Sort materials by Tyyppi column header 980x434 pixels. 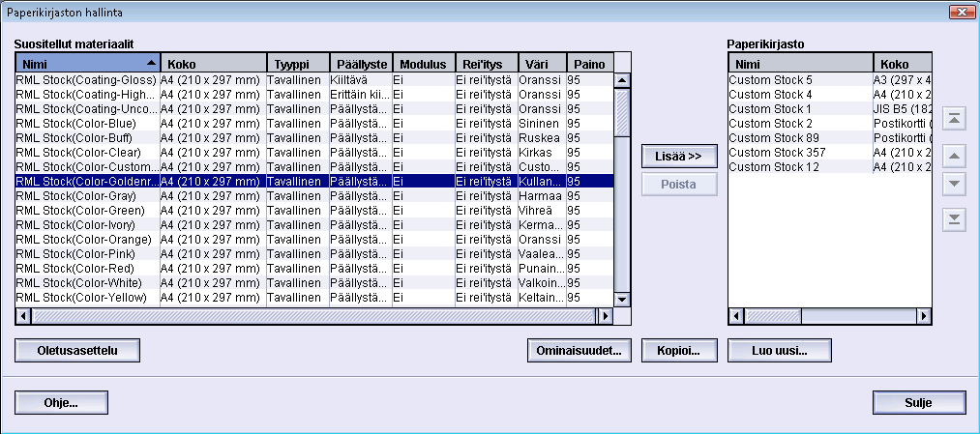tap(298, 63)
